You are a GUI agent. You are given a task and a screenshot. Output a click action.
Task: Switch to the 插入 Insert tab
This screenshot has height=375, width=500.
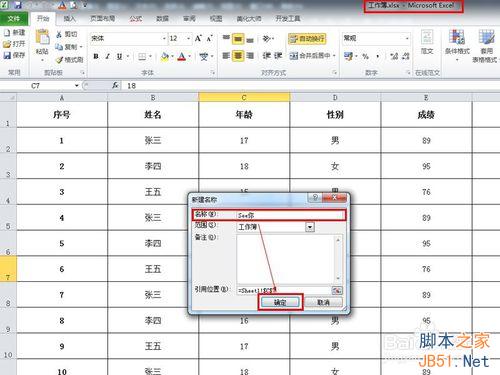[69, 19]
